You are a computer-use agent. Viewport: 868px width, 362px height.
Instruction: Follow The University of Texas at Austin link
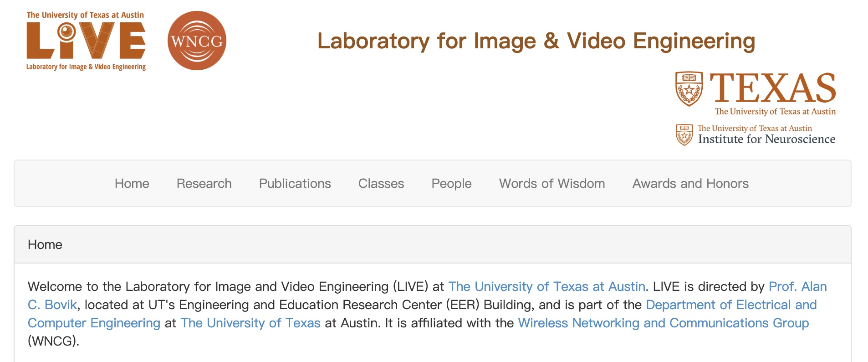tap(546, 286)
